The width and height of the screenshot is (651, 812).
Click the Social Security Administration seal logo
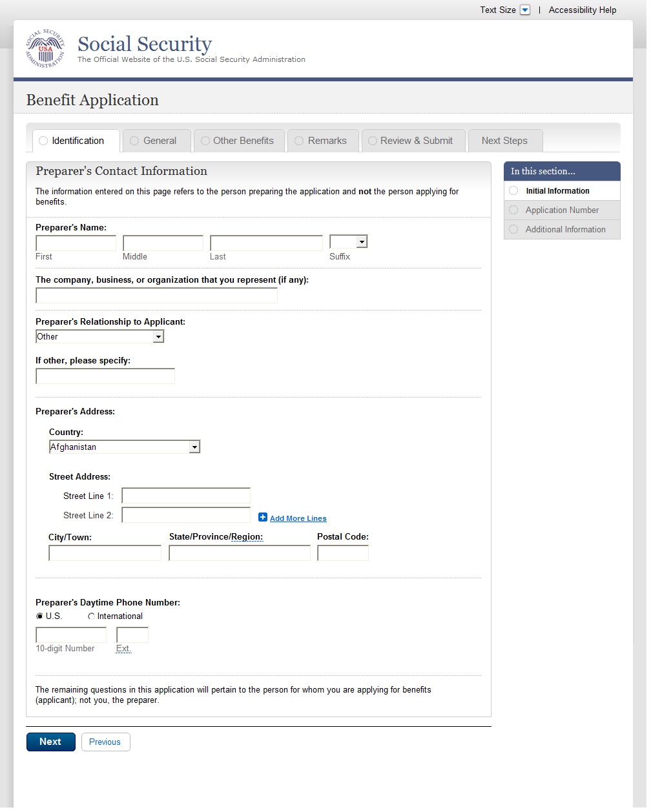pos(45,49)
